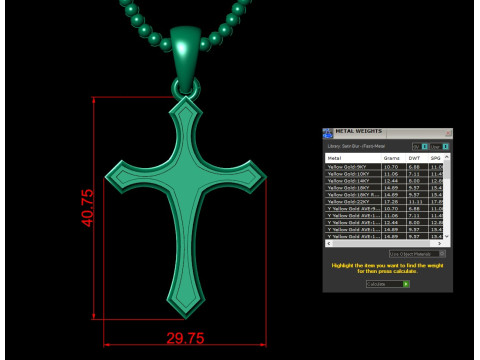
Task: Click 11.06 grams in Yellow Gold 10KY row
Action: pos(391,174)
